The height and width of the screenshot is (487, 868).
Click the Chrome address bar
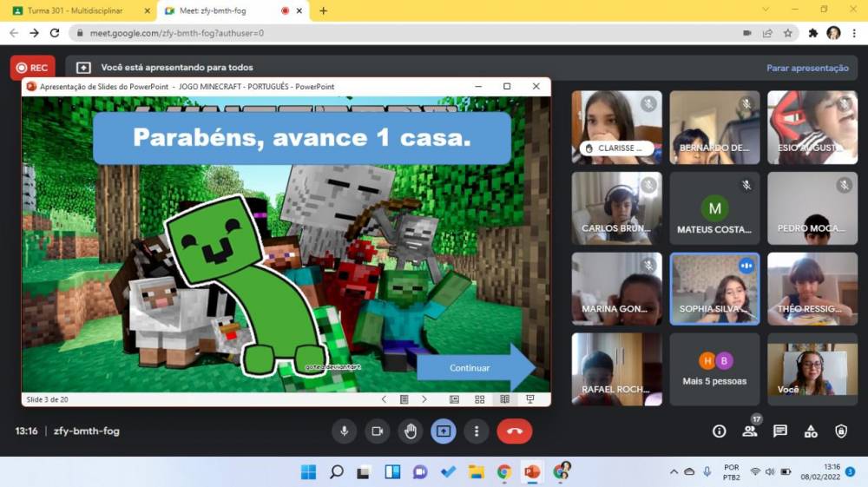(391, 33)
